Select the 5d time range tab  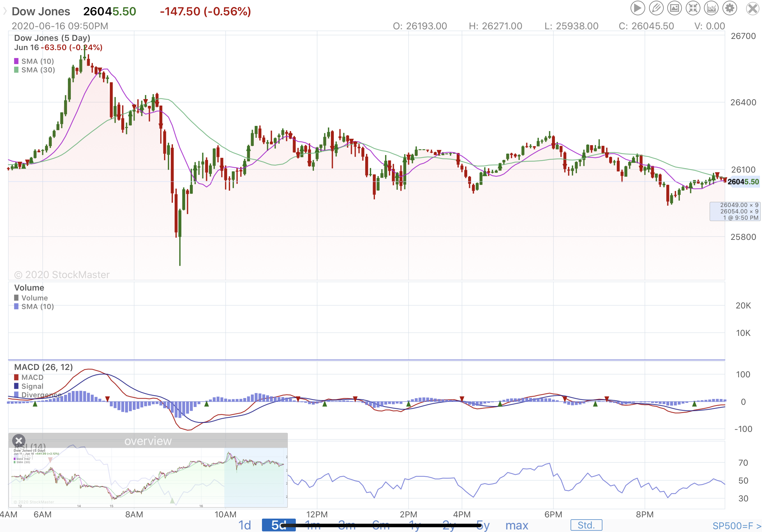coord(279,525)
